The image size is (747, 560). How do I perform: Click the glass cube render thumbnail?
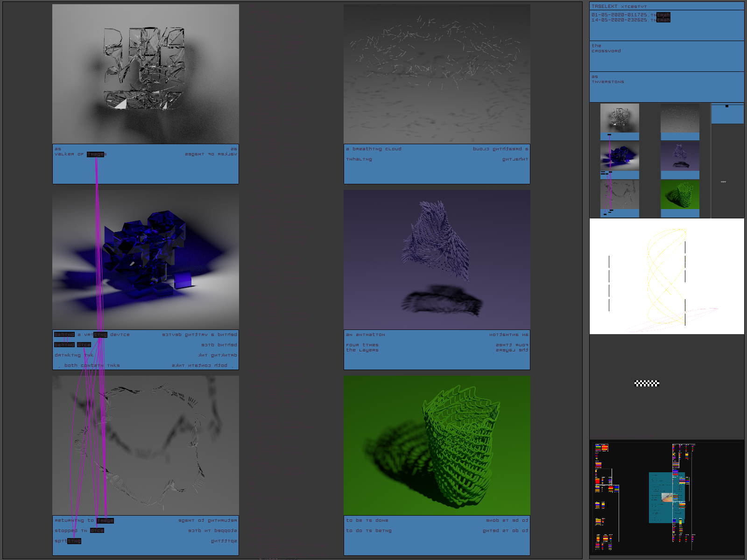[619, 118]
